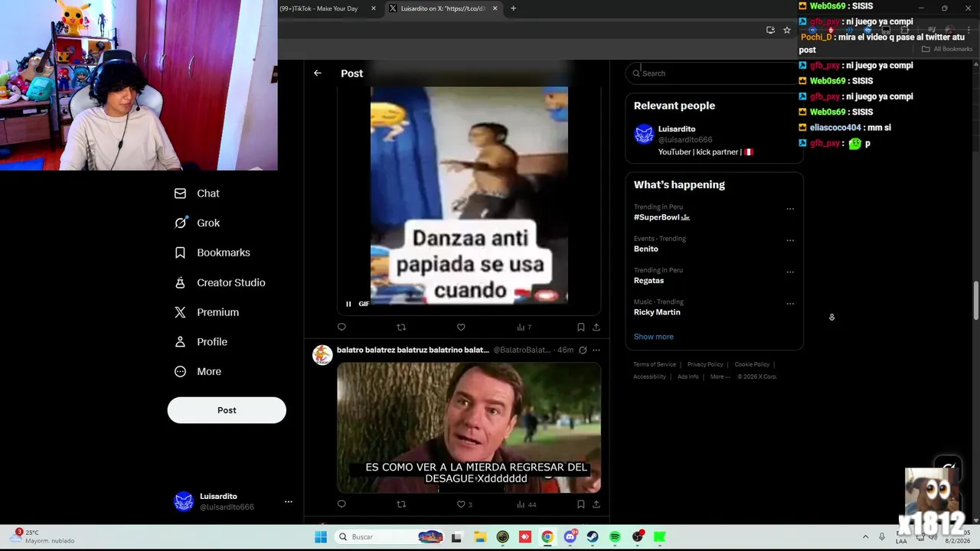Open Chat from the X sidebar
Image resolution: width=980 pixels, height=551 pixels.
[x=197, y=194]
